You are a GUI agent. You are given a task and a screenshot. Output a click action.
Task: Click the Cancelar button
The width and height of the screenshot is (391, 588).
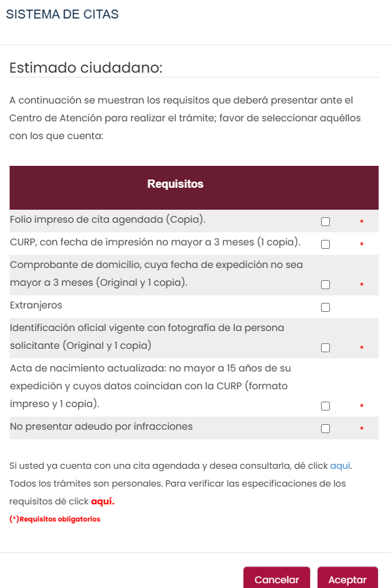click(x=276, y=579)
